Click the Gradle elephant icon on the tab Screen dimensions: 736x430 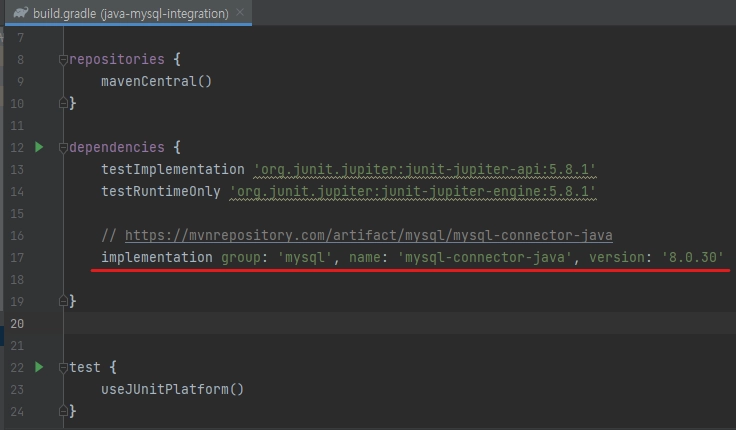(x=21, y=13)
